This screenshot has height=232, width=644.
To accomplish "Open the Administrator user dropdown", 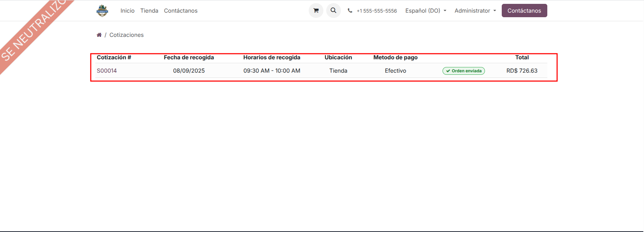I will click(x=475, y=11).
